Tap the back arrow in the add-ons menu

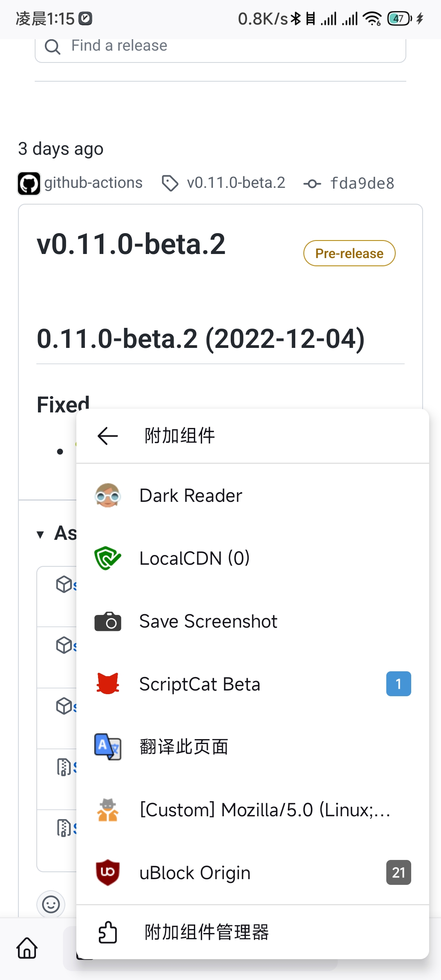point(106,435)
